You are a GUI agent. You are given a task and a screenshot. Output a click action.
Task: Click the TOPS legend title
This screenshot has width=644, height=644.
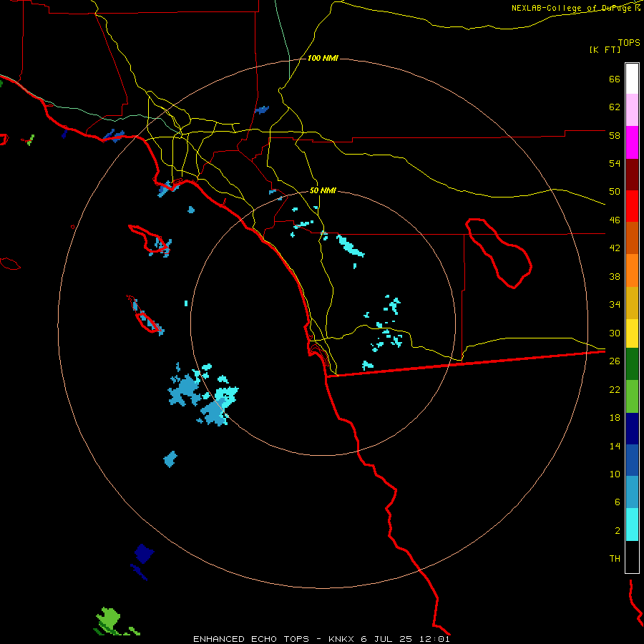(629, 43)
